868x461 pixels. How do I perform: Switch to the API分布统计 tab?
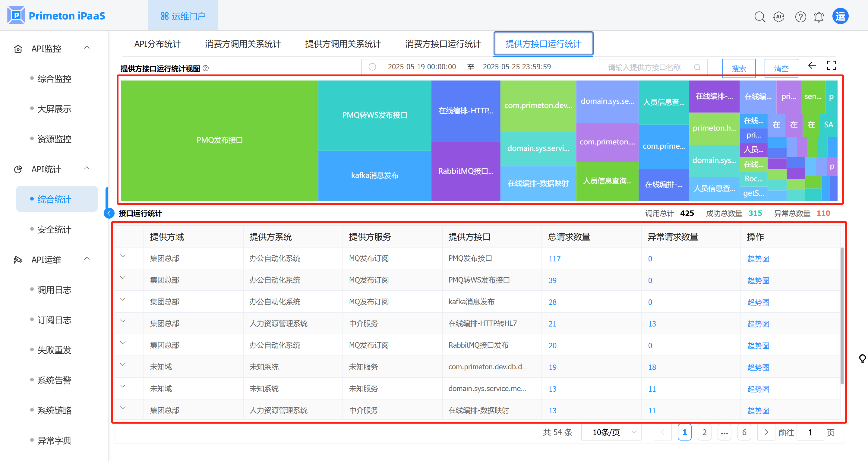pos(157,44)
